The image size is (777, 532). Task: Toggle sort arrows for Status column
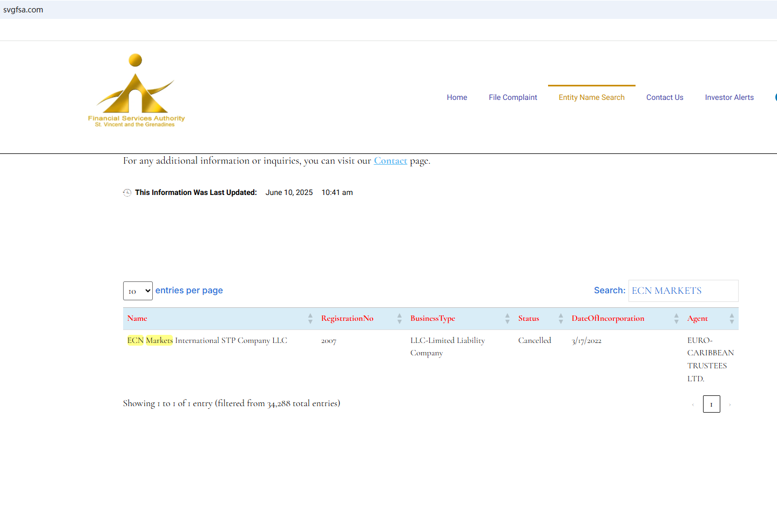560,319
